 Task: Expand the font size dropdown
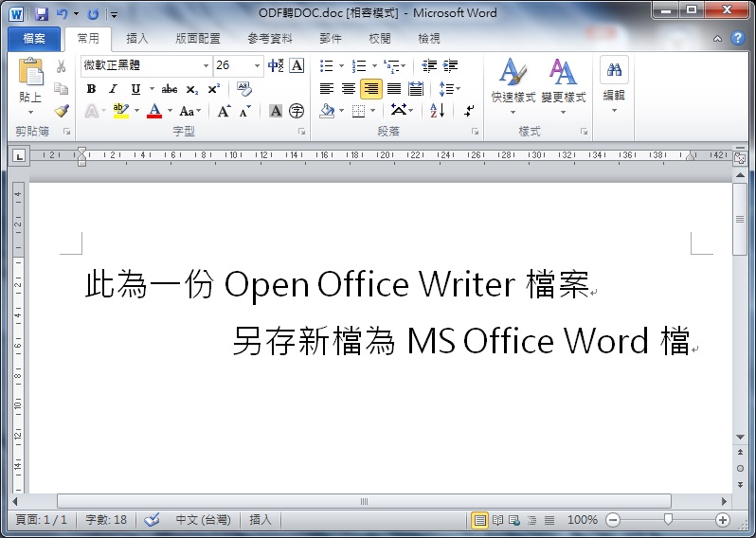point(258,66)
